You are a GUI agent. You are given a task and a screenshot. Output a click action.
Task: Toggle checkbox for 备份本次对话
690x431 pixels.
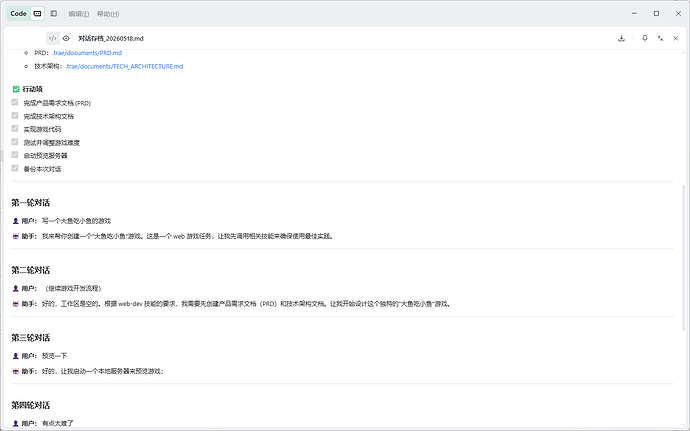tap(15, 168)
